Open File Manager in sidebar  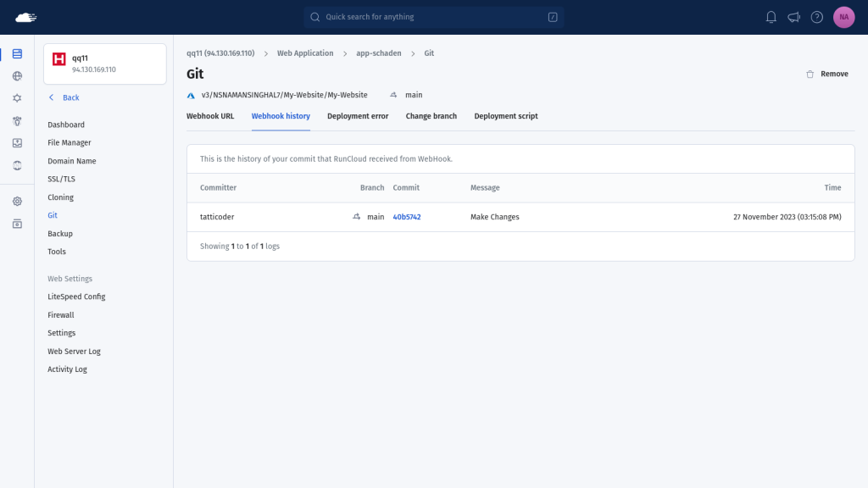coord(70,142)
